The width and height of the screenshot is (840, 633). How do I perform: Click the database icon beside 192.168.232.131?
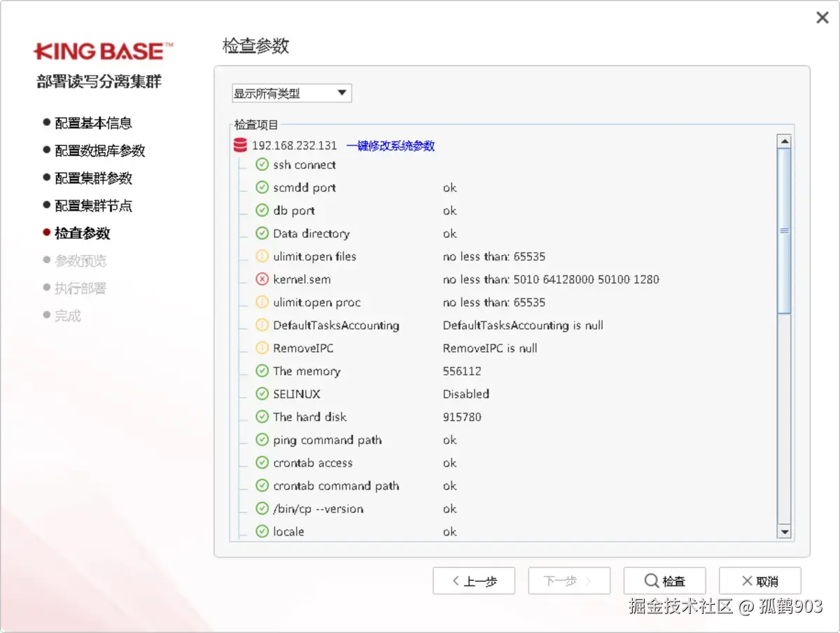pos(240,146)
